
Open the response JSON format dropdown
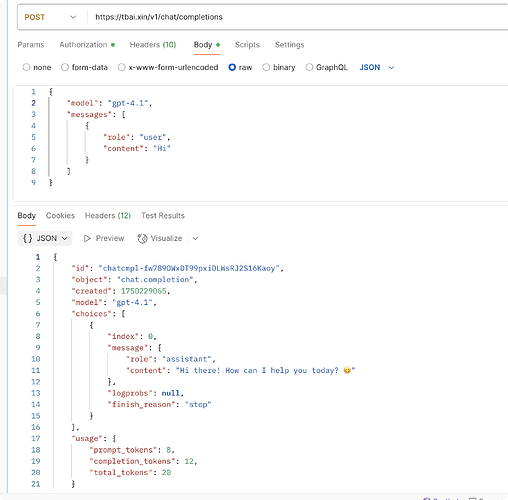(x=45, y=238)
